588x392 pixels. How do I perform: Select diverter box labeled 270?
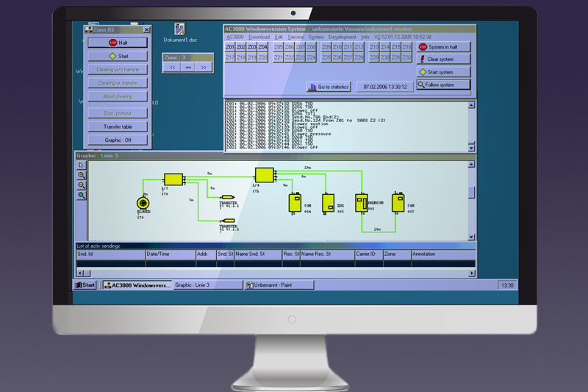click(x=173, y=179)
